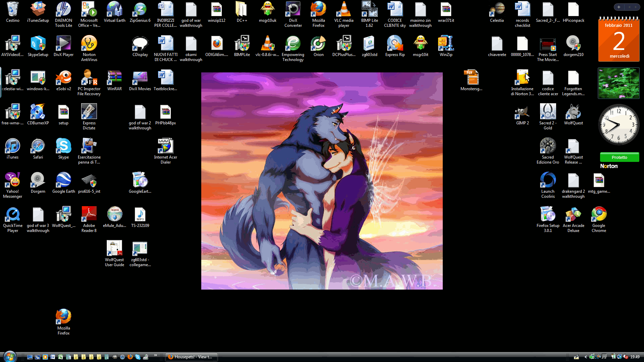Switch to Housepets! Firefox taskbar window
Image resolution: width=644 pixels, height=362 pixels.
click(191, 357)
